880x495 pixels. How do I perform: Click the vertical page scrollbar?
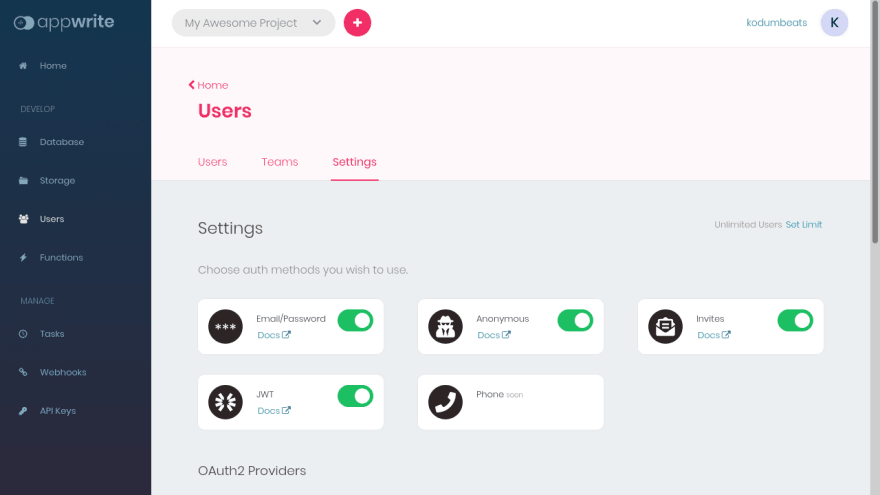pyautogui.click(x=875, y=122)
